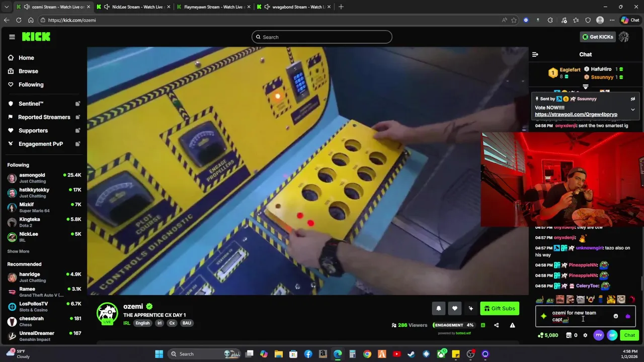This screenshot has width=644, height=362.
Task: Click the Gift Subs button
Action: pos(500,309)
